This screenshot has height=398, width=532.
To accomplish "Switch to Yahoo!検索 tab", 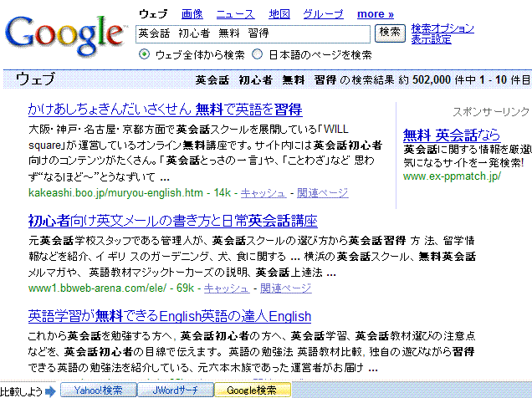I will (x=99, y=390).
